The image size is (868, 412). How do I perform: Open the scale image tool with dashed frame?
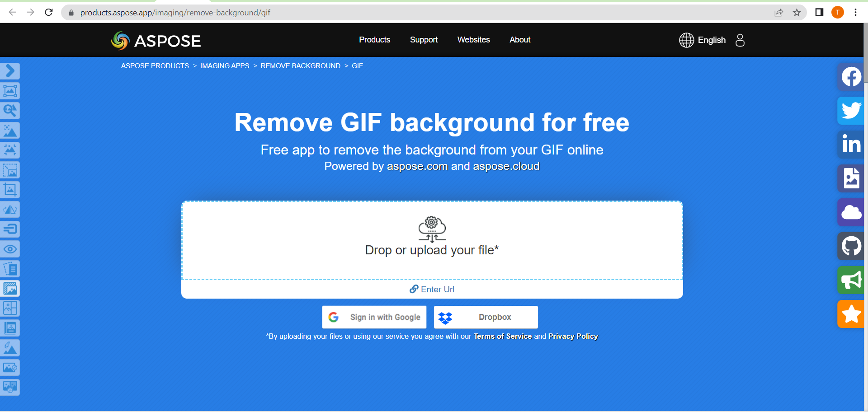(10, 170)
